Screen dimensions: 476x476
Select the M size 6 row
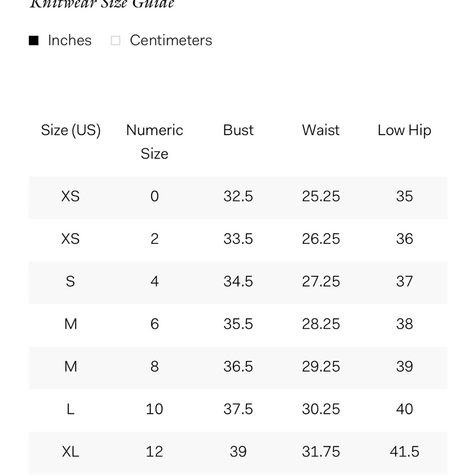pos(238,325)
